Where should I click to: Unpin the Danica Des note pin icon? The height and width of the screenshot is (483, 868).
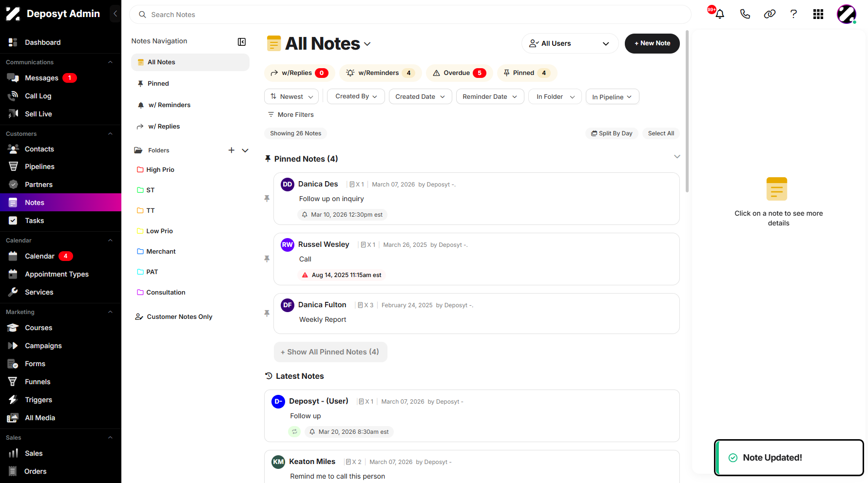(267, 199)
